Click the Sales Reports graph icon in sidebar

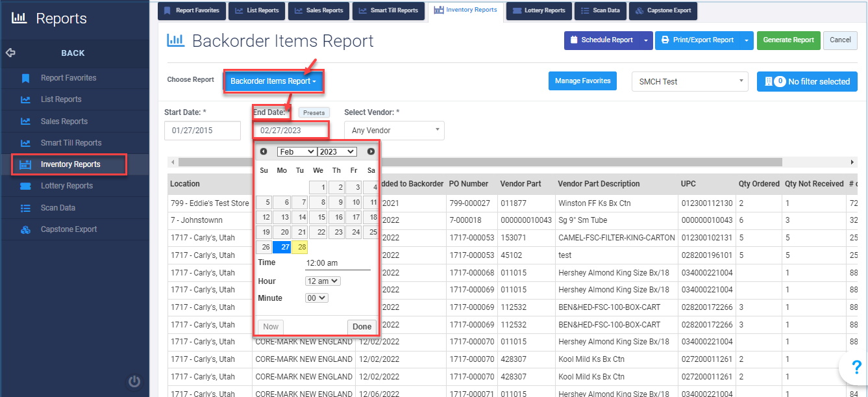26,121
